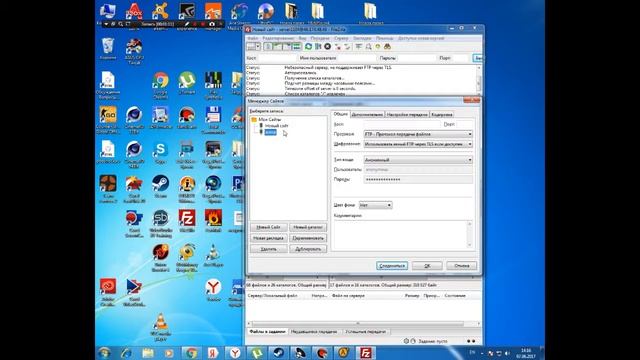Click uTorrent icon in taskbar
Viewport: 640px width, 360px height.
pos(256,353)
